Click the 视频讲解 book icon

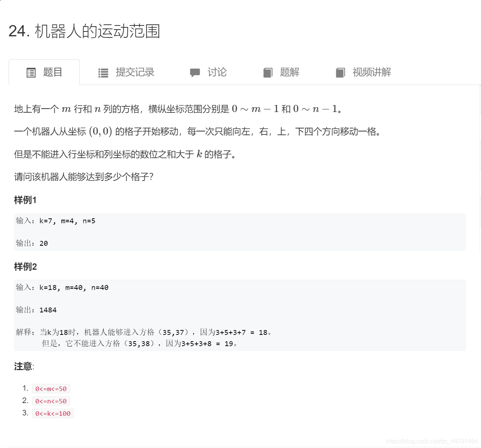pos(341,73)
